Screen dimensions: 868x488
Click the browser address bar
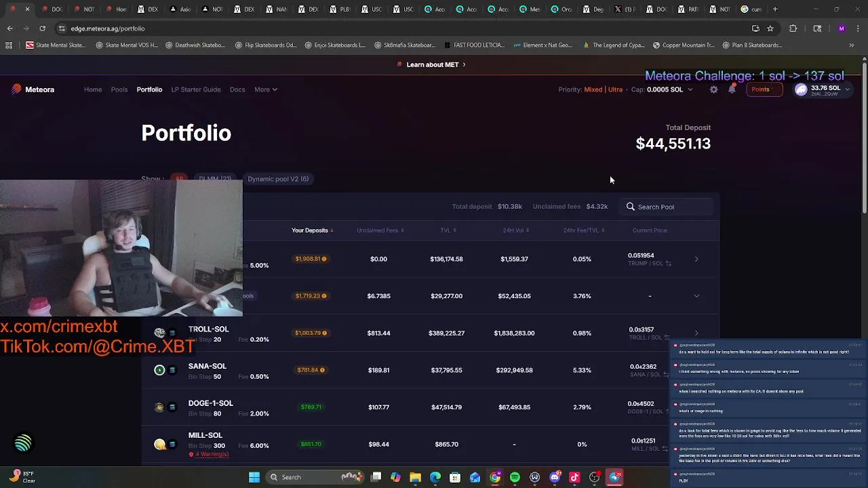click(407, 28)
